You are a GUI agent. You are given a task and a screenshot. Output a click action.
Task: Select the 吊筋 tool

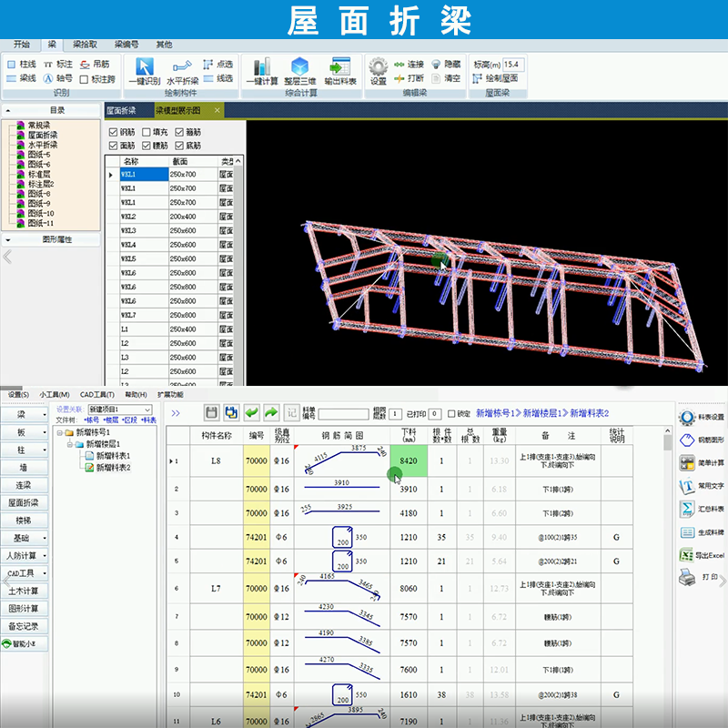pyautogui.click(x=95, y=64)
